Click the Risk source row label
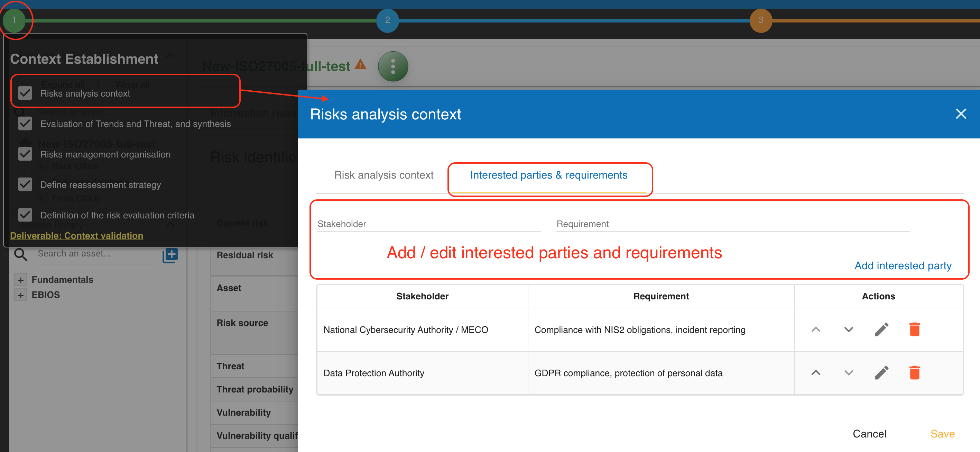Screen dimensions: 980x452 [242, 323]
